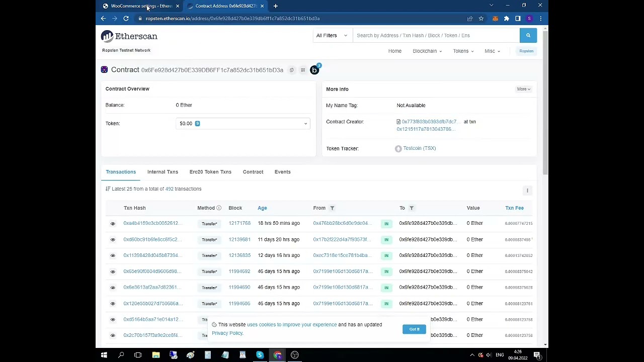Screen dimensions: 644x362
Task: Open Windows taskbar search
Action: 121,355
